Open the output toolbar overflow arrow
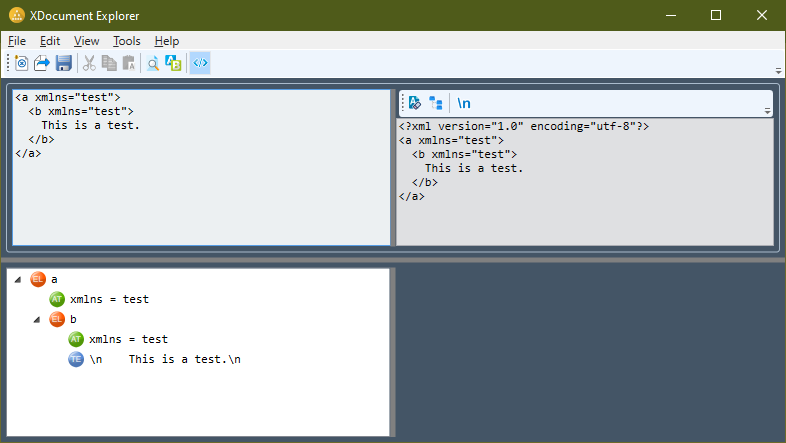Screen dimensions: 786x443 pos(767,111)
